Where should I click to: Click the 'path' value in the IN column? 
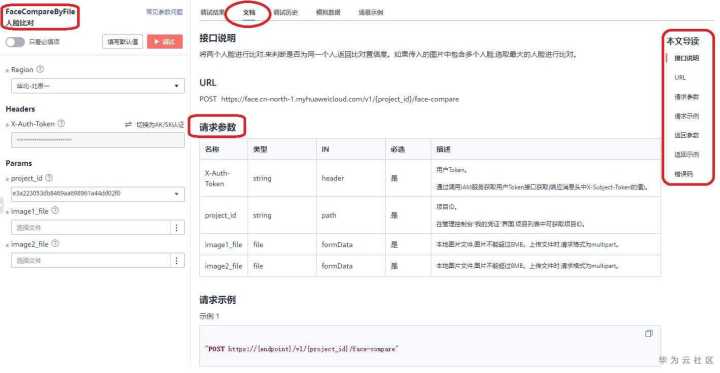329,215
